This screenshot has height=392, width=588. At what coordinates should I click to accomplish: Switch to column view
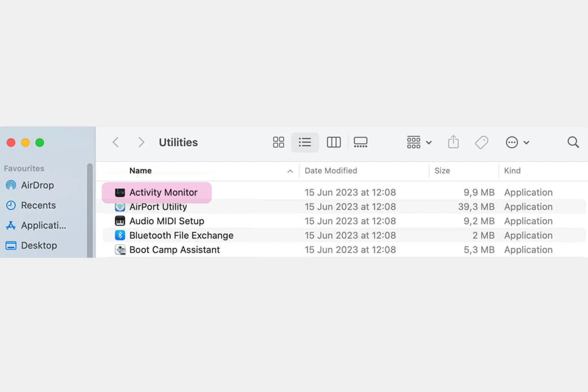[333, 142]
